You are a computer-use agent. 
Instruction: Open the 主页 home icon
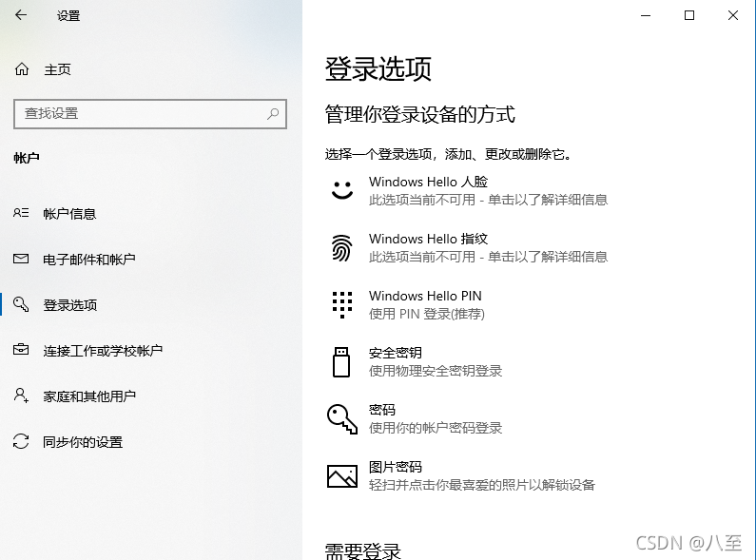pyautogui.click(x=22, y=69)
